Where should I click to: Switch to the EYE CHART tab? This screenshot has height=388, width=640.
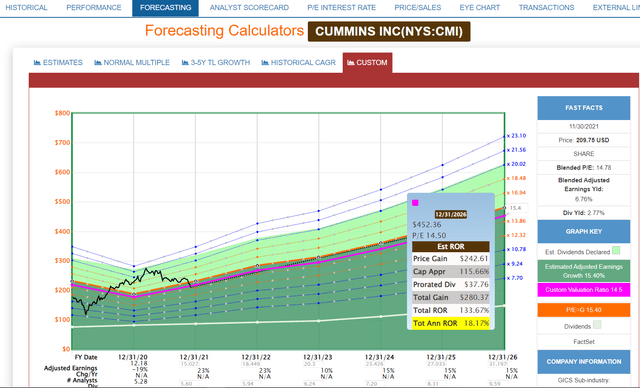tap(480, 7)
